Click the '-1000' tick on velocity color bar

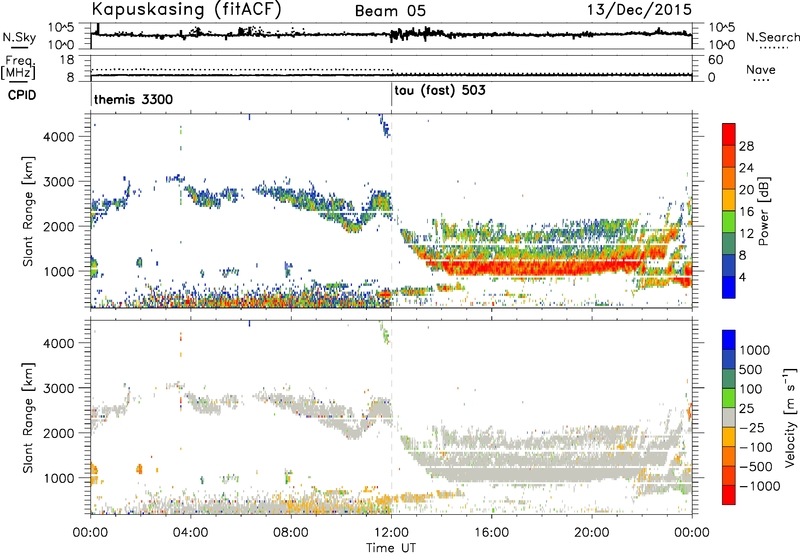(x=760, y=486)
